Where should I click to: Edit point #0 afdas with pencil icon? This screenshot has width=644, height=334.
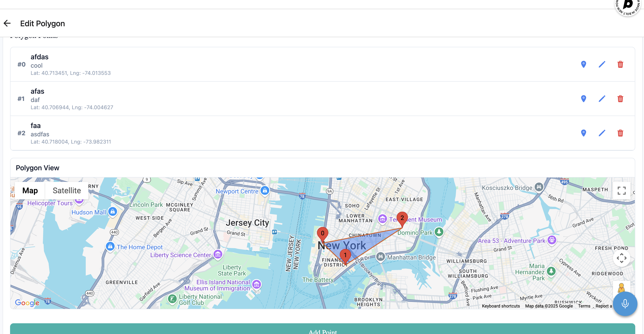pos(602,64)
